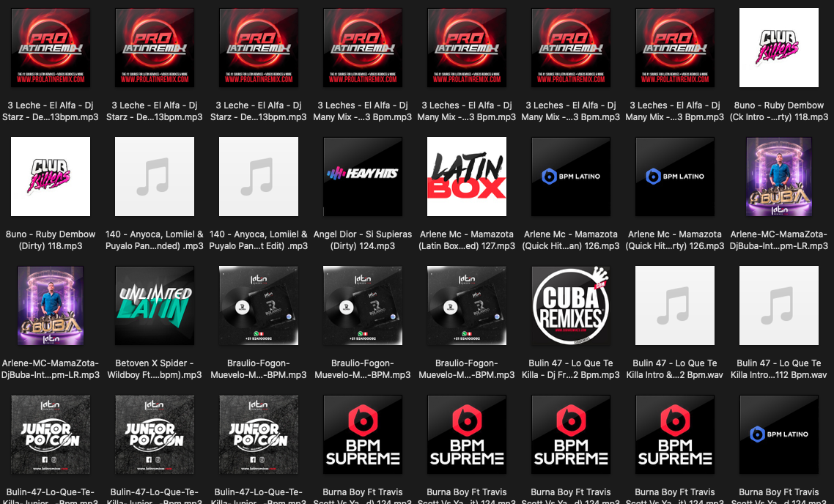Select BPM Latino icon for Mamazota ending 'rty) 126.mp3'

click(x=675, y=177)
